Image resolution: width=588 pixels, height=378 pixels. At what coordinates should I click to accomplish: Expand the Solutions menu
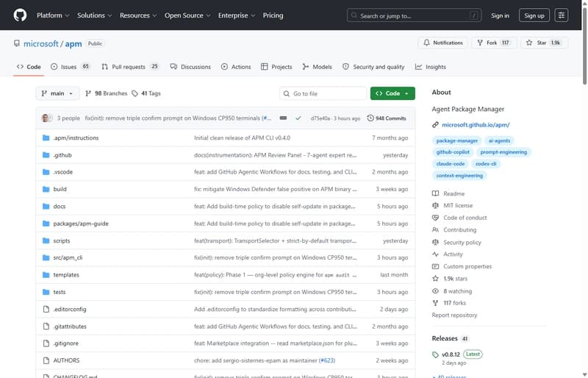(95, 15)
